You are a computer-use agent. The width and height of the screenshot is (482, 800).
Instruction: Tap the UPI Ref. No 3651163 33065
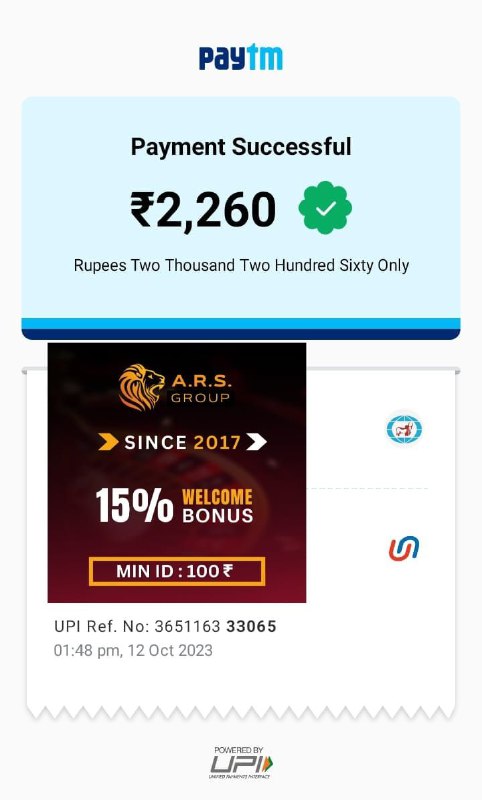[x=165, y=626]
